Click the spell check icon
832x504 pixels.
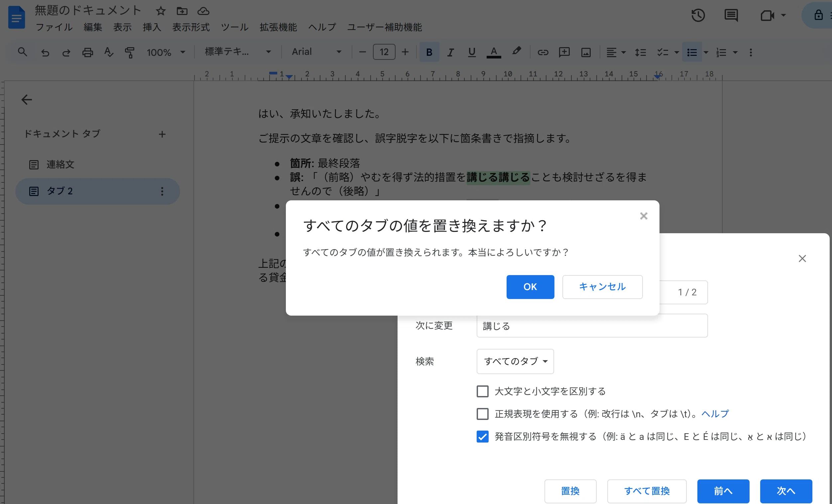click(108, 52)
